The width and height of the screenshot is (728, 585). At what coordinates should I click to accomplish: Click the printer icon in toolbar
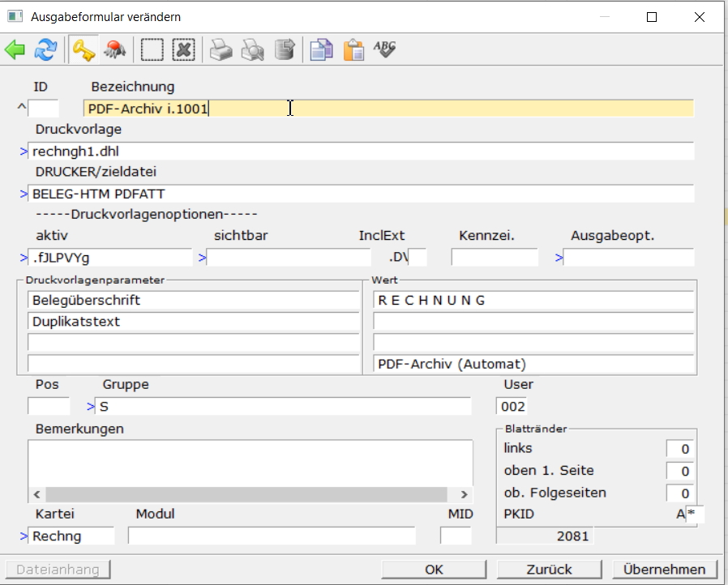pos(221,50)
